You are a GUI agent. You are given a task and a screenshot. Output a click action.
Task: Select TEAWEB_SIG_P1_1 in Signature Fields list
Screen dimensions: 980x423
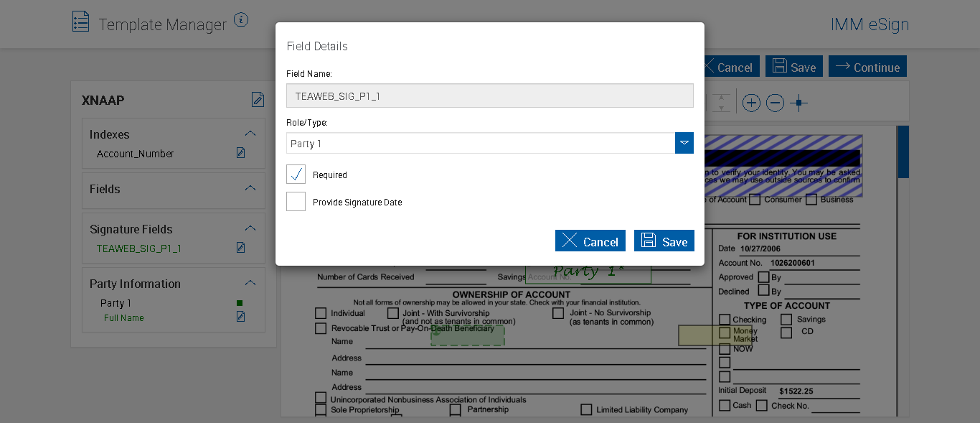point(139,248)
